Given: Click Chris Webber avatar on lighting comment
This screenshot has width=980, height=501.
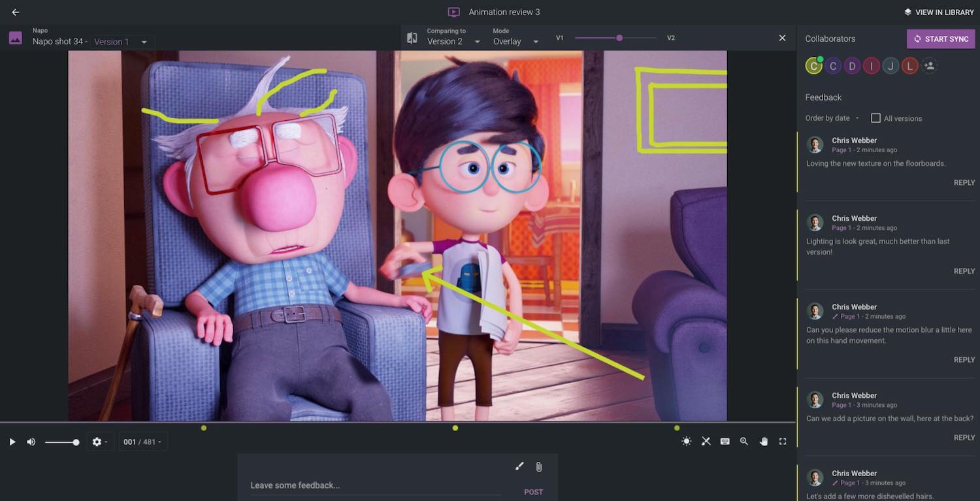Looking at the screenshot, I should click(815, 222).
